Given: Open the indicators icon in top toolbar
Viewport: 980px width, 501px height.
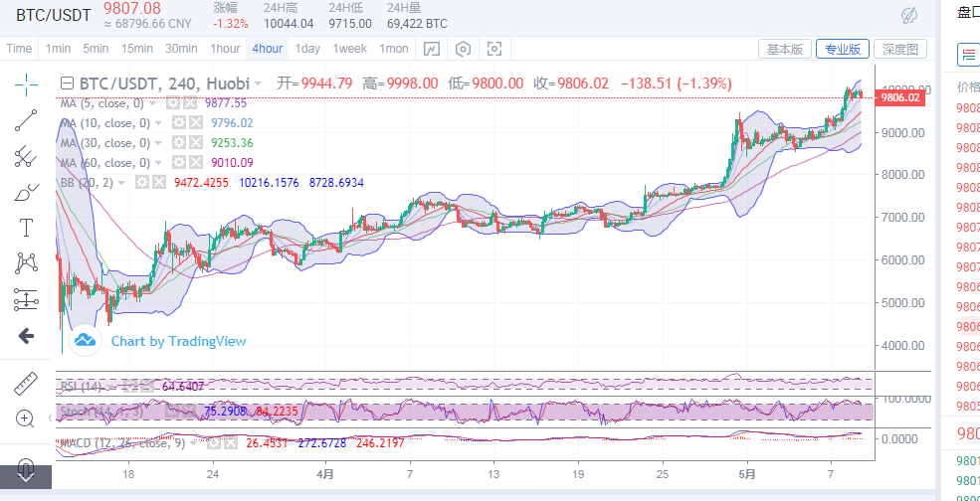Looking at the screenshot, I should 432,49.
